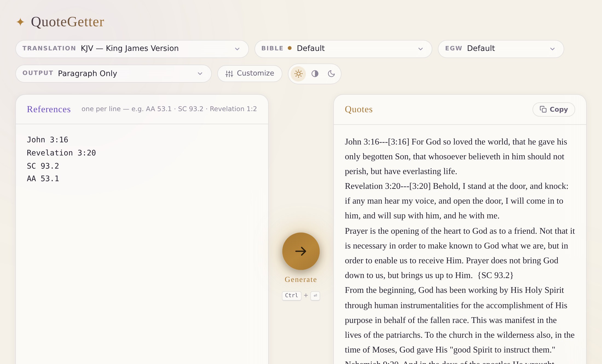Open the Translation dropdown

tap(132, 49)
